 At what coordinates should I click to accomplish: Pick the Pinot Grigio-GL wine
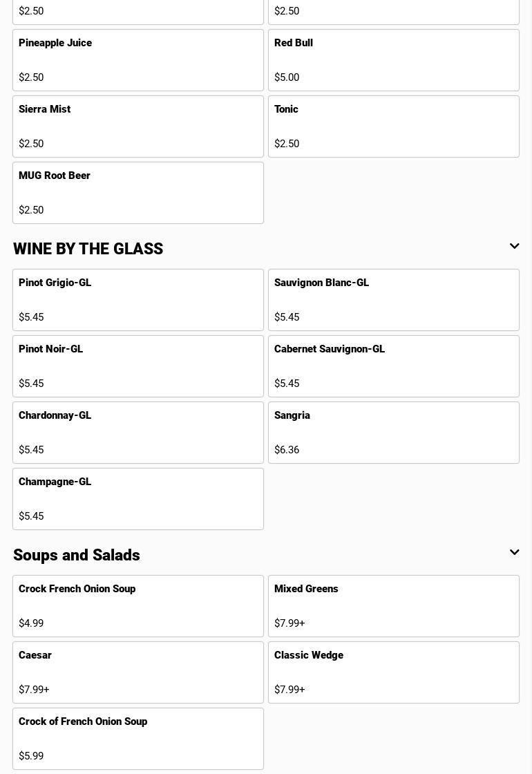(x=138, y=300)
